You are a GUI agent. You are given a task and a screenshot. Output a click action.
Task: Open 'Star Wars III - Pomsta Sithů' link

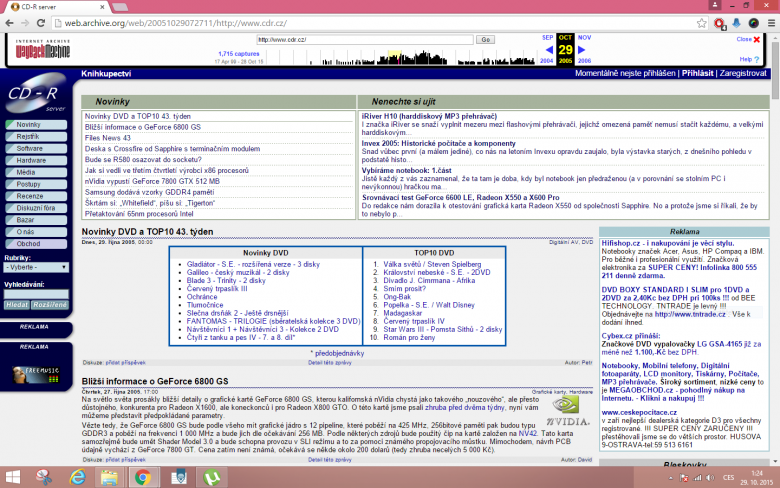point(443,329)
